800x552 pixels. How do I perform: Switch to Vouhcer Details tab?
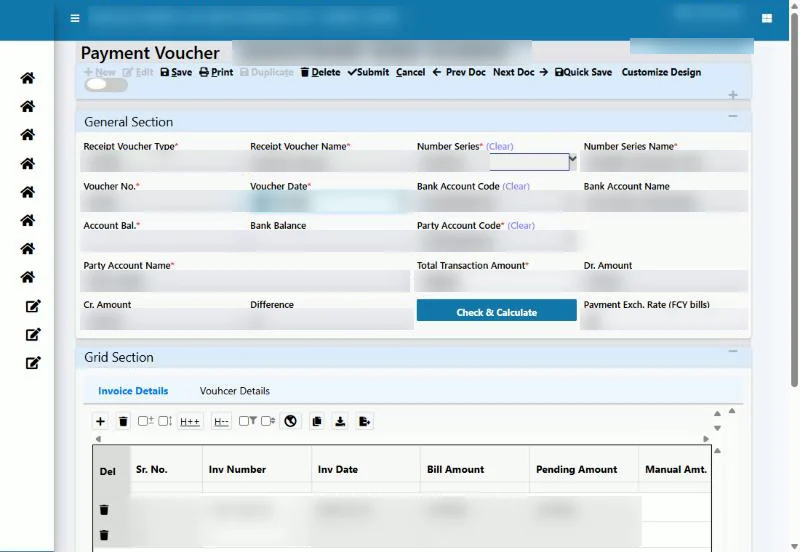point(235,391)
